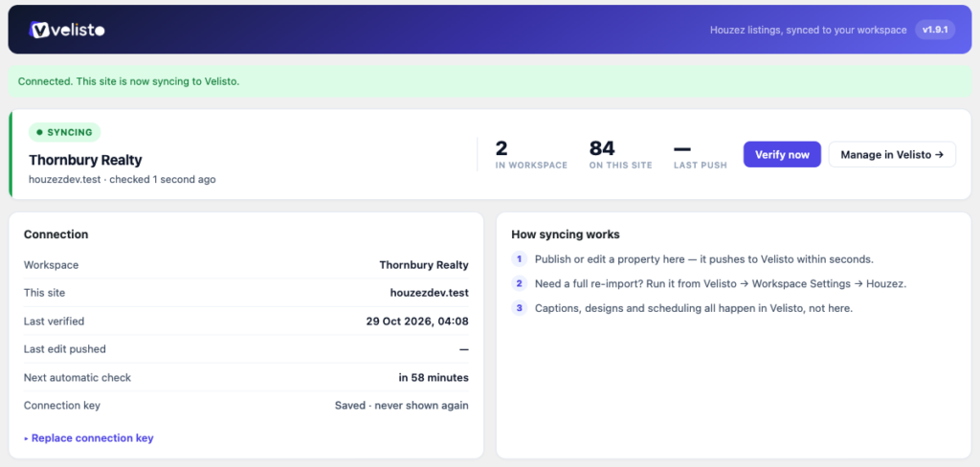
Task: Expand Replace connection key
Action: click(89, 437)
